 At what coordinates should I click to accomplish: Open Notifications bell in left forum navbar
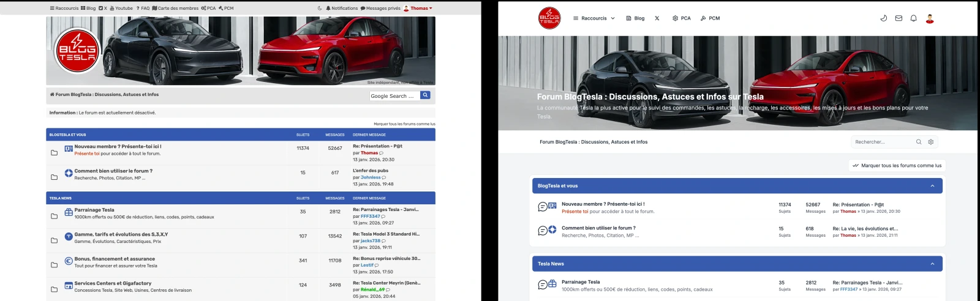coord(342,9)
